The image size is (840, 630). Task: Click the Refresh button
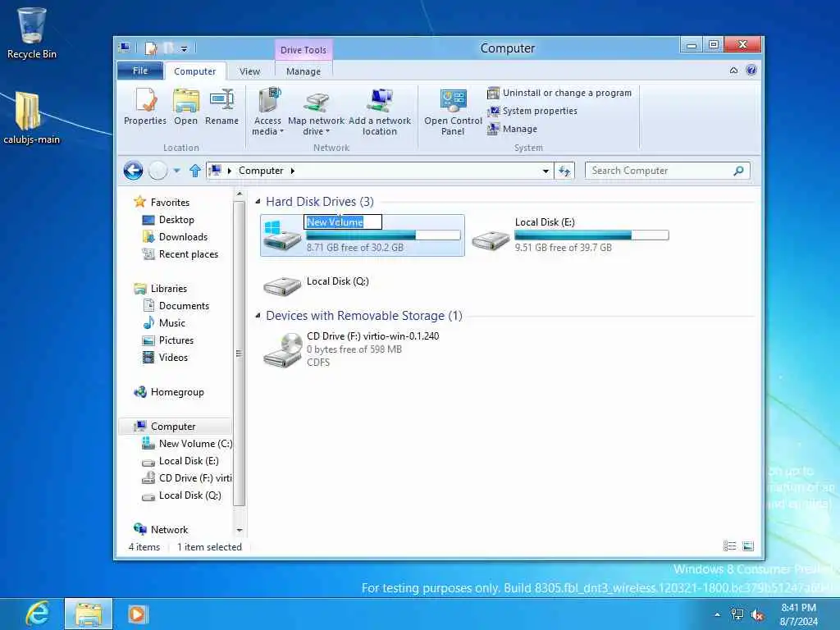[564, 171]
